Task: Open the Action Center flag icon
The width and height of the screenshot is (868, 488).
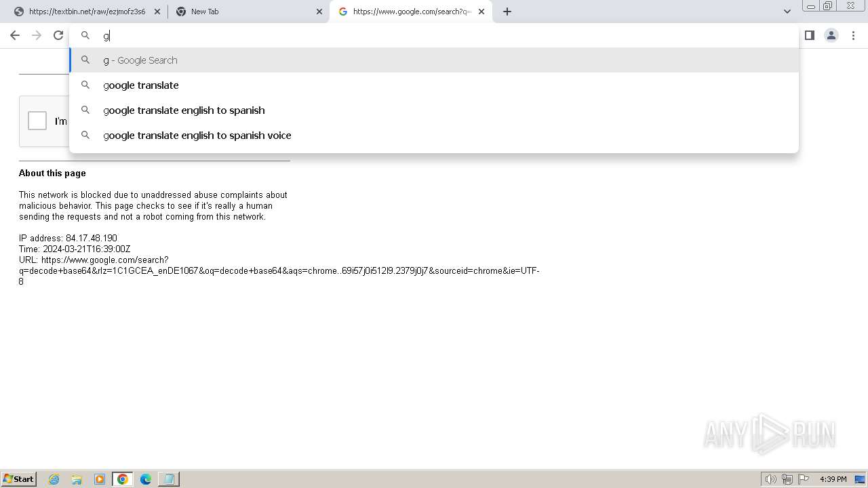Action: (804, 479)
